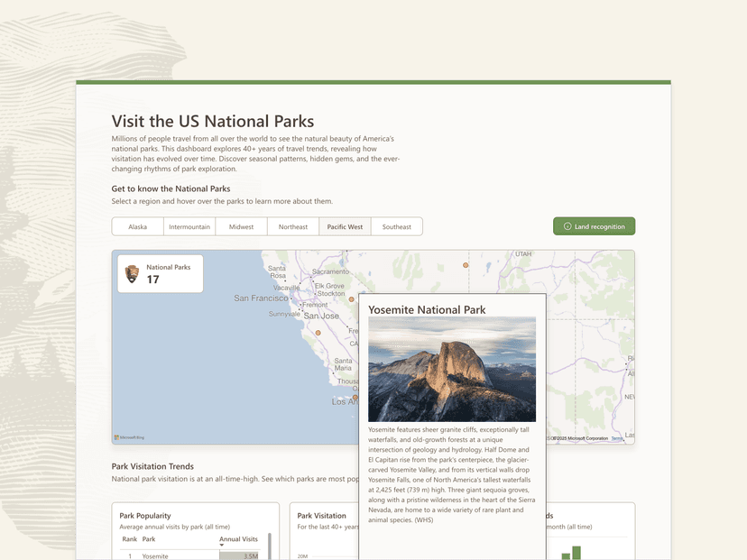Select the park marker near Los Angeles

coord(355,397)
